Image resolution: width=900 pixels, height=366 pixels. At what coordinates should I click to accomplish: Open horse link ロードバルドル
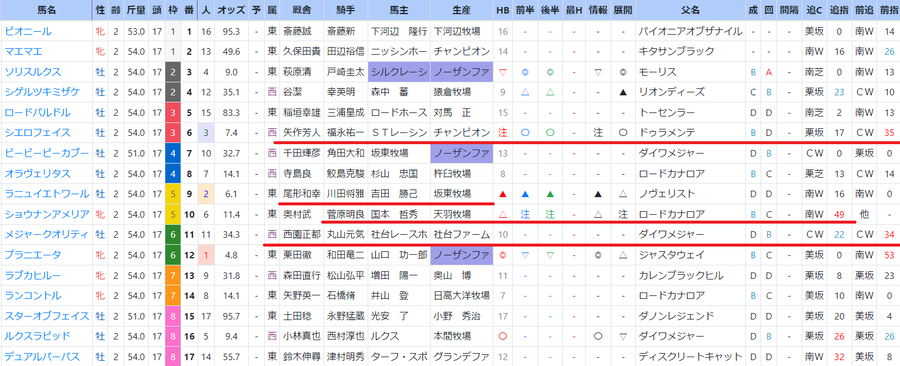point(38,112)
